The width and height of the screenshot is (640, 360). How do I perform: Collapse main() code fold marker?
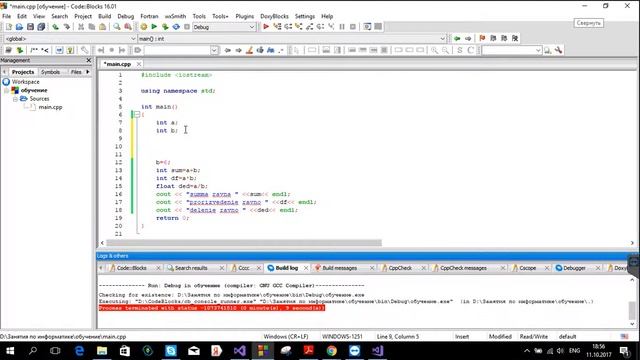(137, 115)
